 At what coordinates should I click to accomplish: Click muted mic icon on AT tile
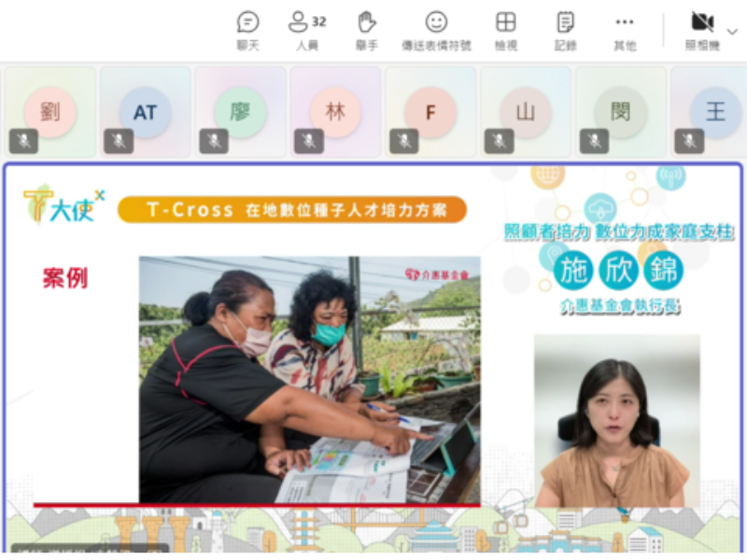(119, 141)
